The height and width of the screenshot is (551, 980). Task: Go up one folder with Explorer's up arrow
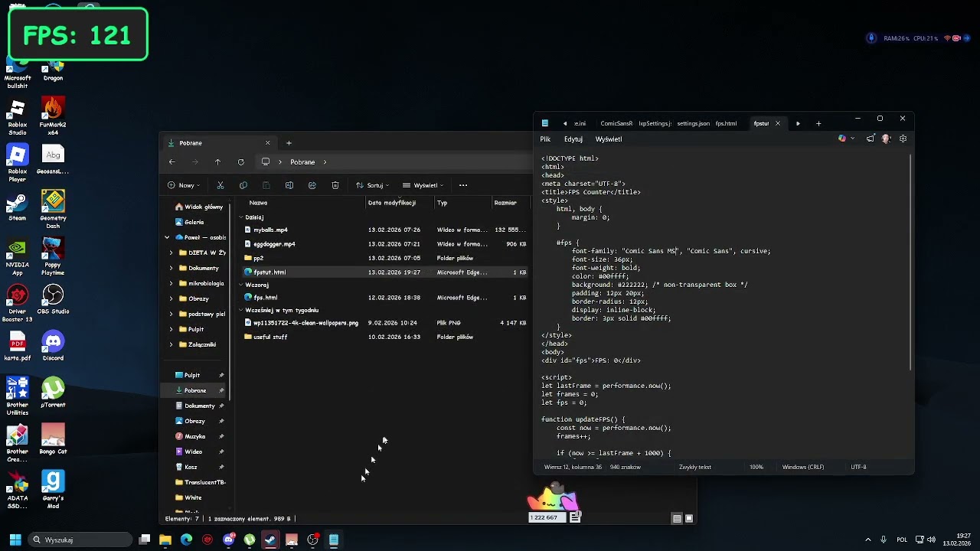(217, 162)
